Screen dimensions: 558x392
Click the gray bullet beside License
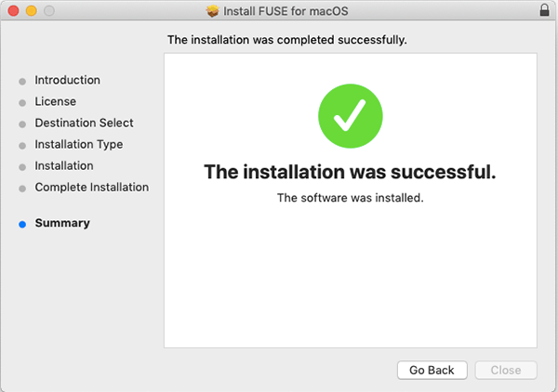tap(22, 102)
